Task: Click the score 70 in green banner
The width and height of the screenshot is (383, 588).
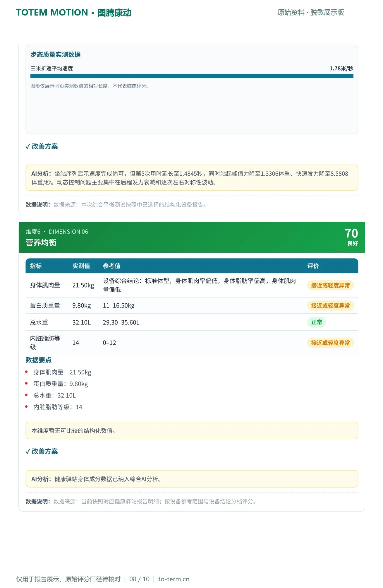Action: pyautogui.click(x=351, y=233)
